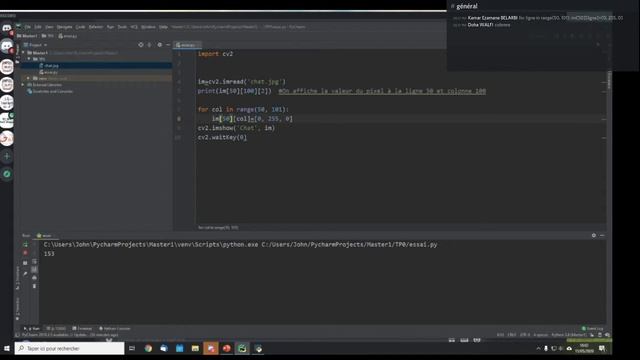Click the Structure side tool tab
640x360 pixels.
(x=18, y=278)
